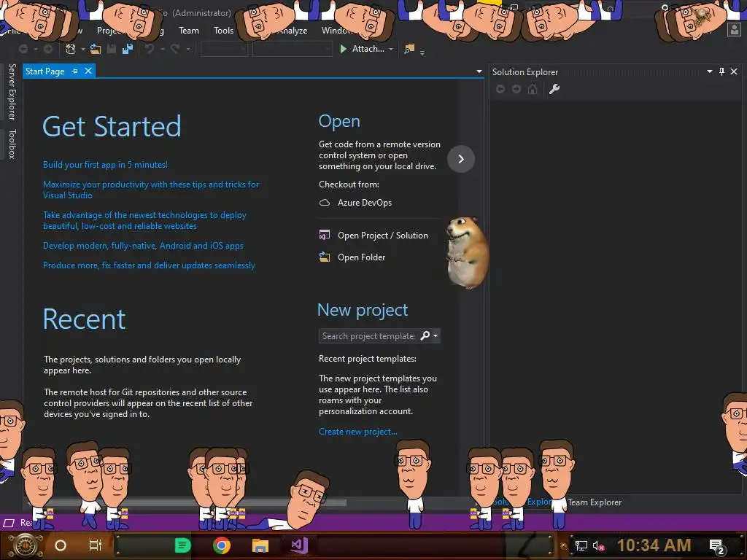Click the taskbar clock showing 10:34 AM

coord(654,545)
